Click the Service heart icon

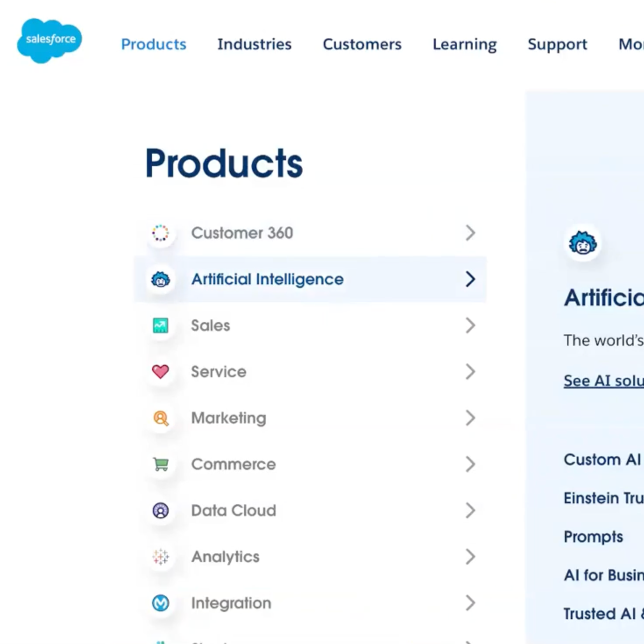click(x=160, y=372)
